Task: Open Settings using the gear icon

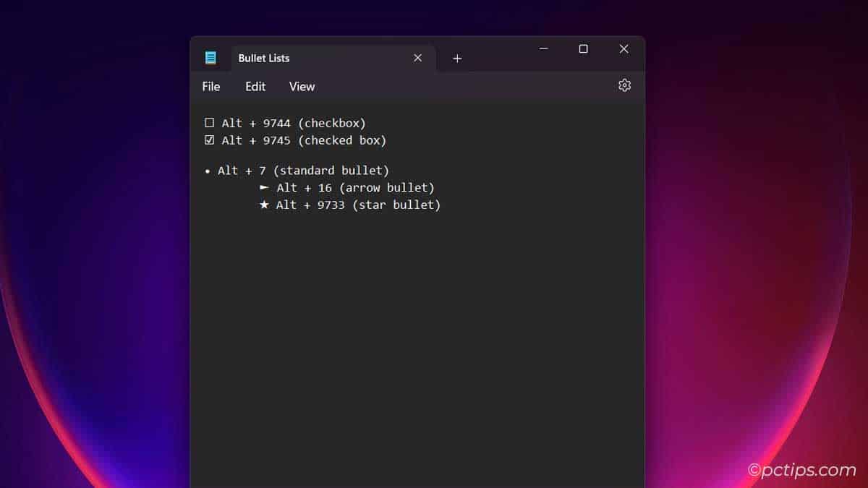Action: (624, 85)
